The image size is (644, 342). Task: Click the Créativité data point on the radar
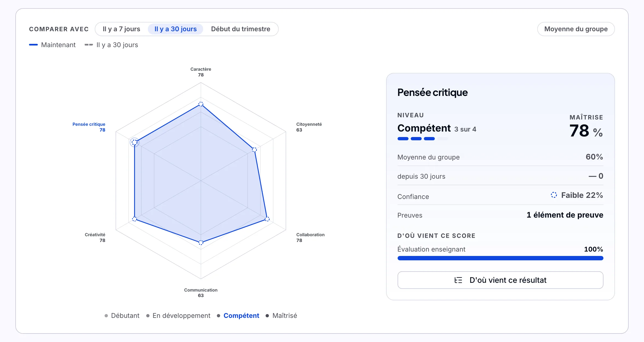pyautogui.click(x=134, y=219)
